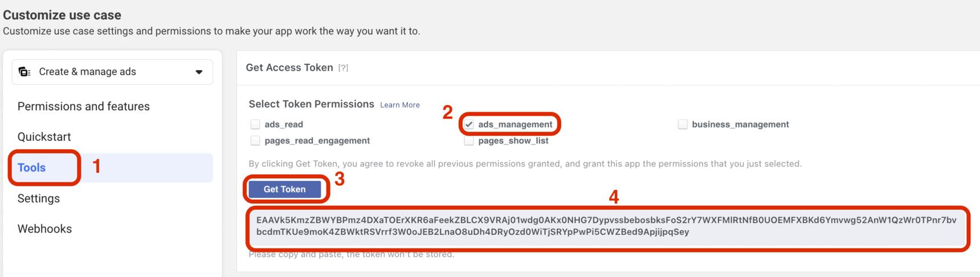Click the Get Access Token heading
Image resolution: width=980 pixels, height=277 pixels.
tap(289, 68)
